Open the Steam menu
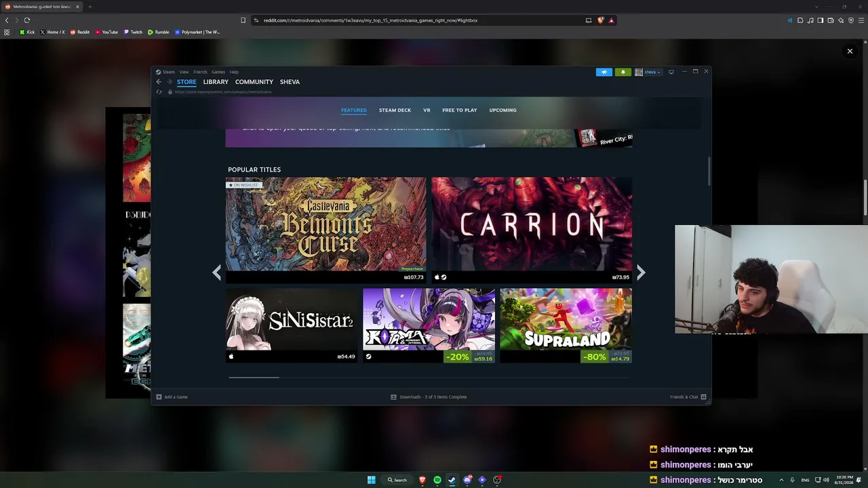 pos(165,72)
